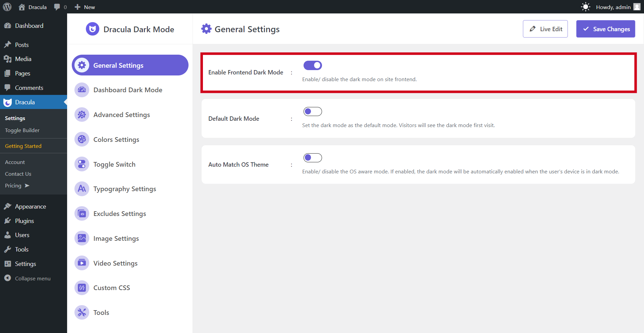The width and height of the screenshot is (644, 333).
Task: Open the WordPress Tools menu item
Action: coord(34,249)
